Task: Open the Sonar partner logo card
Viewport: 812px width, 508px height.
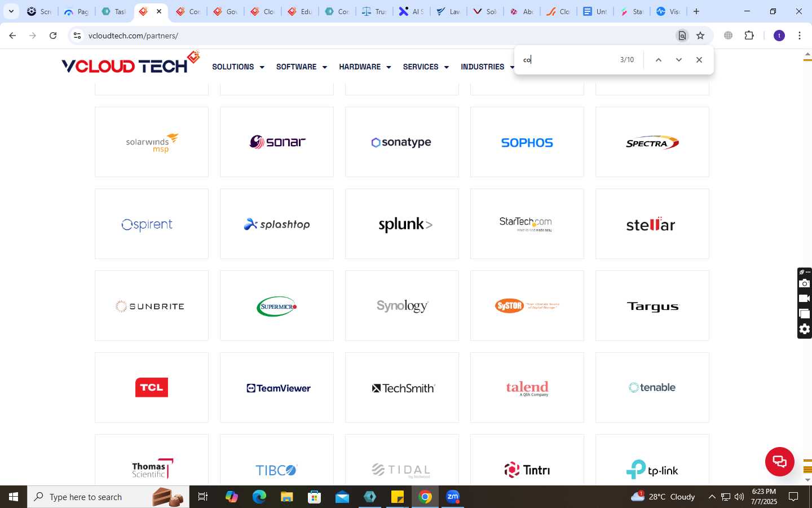Action: click(277, 142)
